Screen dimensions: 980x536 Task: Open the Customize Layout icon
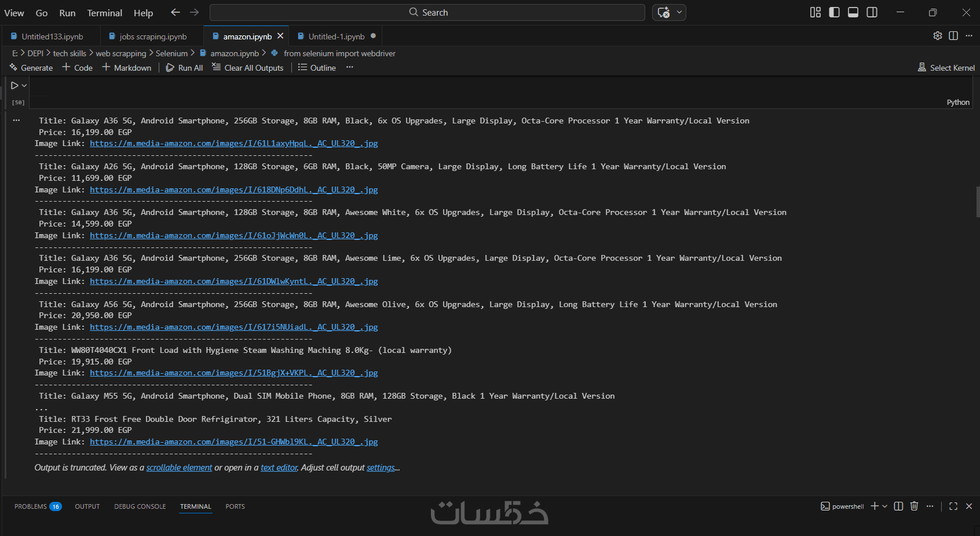(816, 12)
